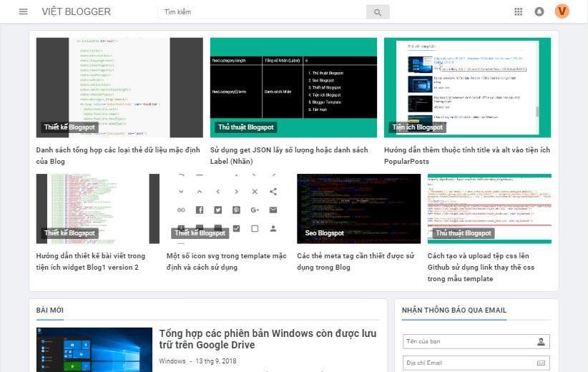Open the notifications bell icon
588x372 pixels.
coord(539,11)
